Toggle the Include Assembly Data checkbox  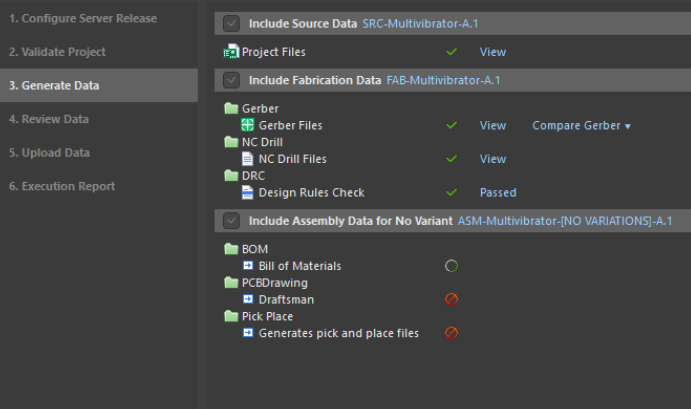click(x=231, y=220)
